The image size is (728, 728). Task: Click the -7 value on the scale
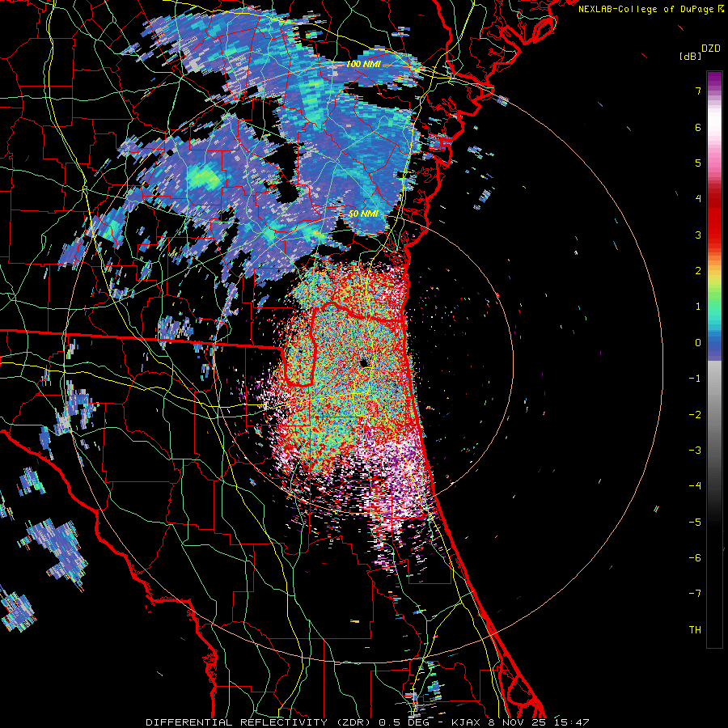695,594
